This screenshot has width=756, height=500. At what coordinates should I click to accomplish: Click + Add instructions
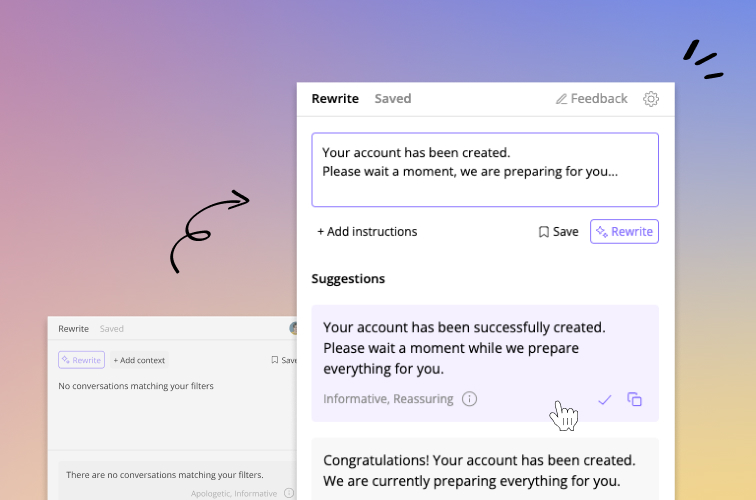367,231
